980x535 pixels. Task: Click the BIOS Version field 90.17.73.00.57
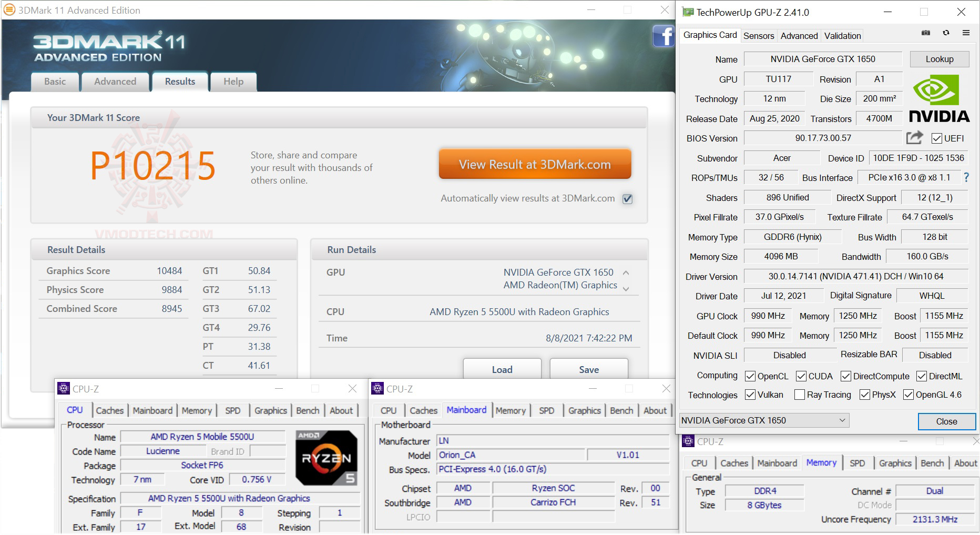tap(823, 138)
